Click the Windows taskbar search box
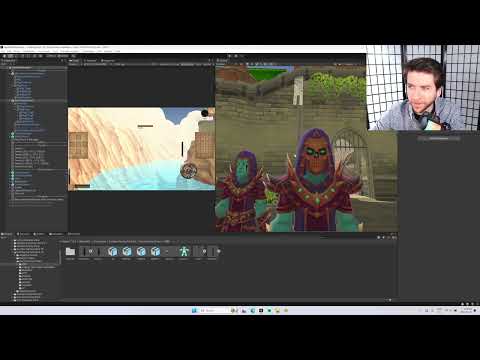The image size is (480, 360). click(215, 311)
